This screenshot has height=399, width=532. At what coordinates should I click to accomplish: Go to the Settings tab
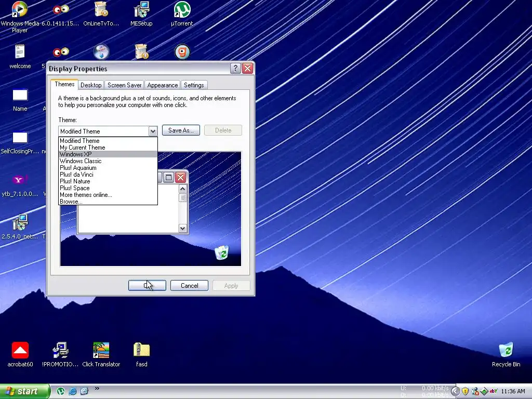194,85
